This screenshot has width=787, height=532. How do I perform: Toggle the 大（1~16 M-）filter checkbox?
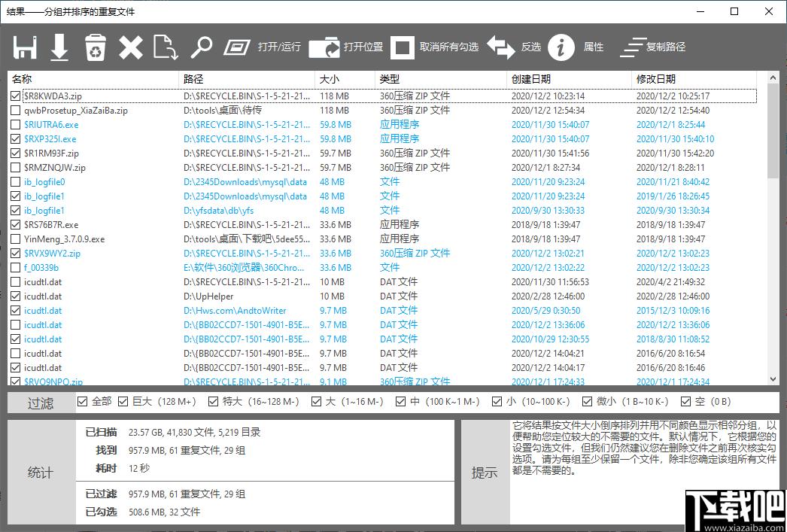point(316,402)
